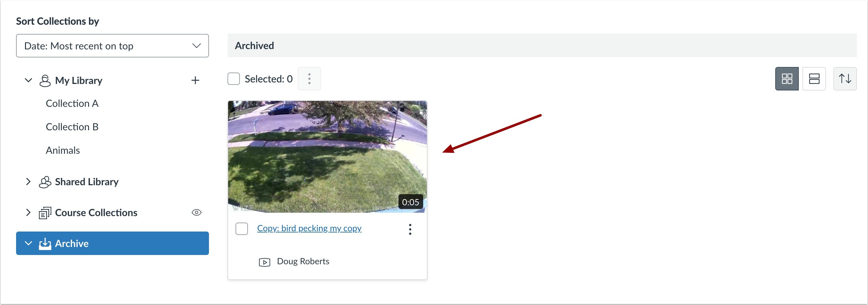
Task: Click the Course Collections stack icon
Action: point(45,212)
